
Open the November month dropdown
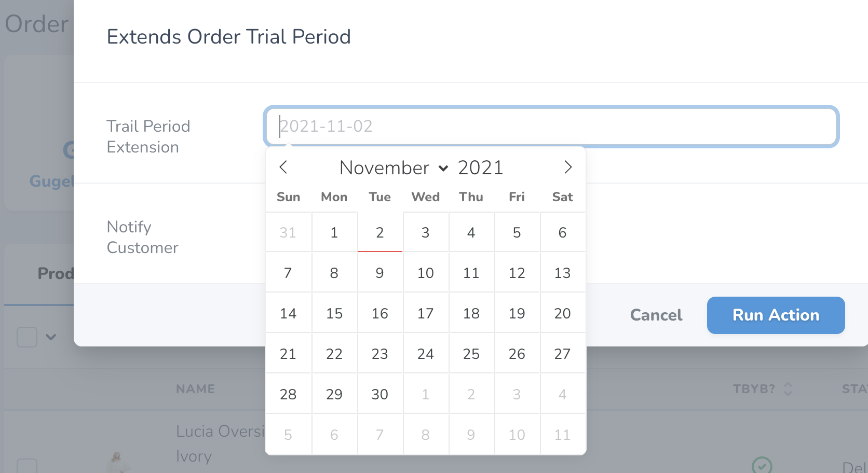pos(393,168)
